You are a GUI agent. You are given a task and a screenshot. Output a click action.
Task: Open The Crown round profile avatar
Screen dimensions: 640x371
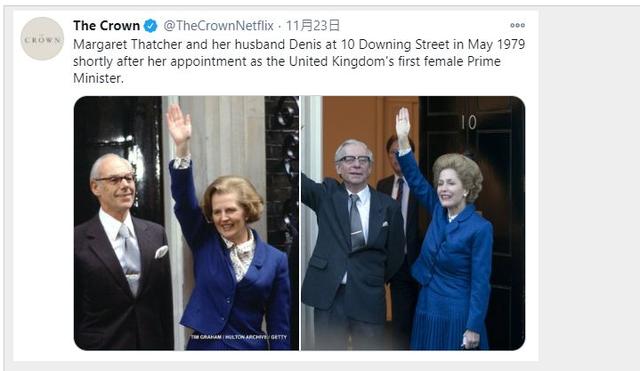[42, 39]
